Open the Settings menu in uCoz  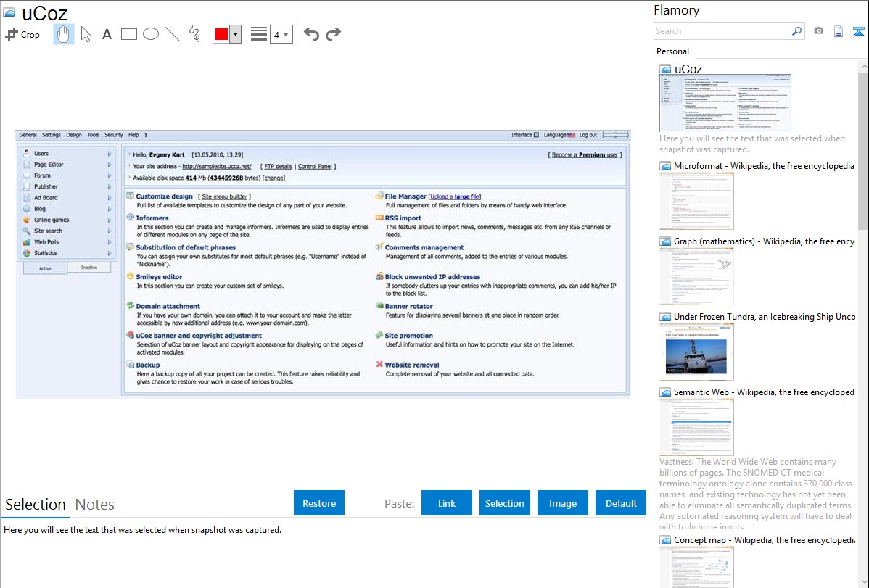click(52, 135)
